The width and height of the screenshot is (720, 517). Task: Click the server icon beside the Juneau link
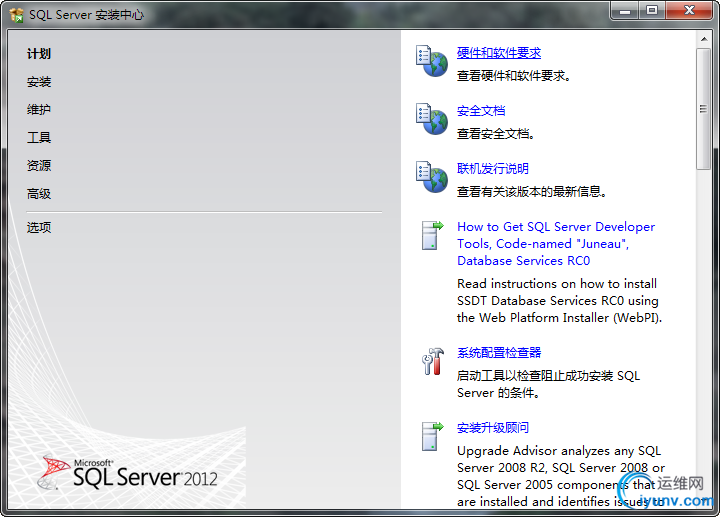(x=433, y=235)
